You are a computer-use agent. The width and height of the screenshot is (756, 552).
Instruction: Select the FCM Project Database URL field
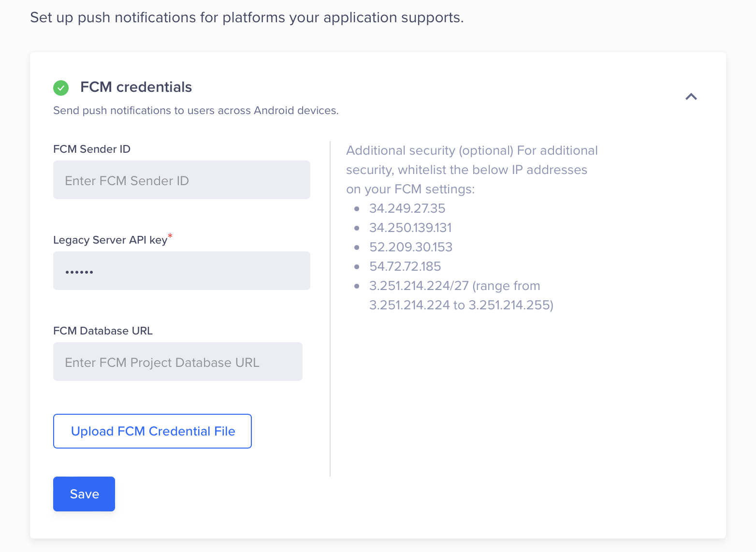(177, 362)
